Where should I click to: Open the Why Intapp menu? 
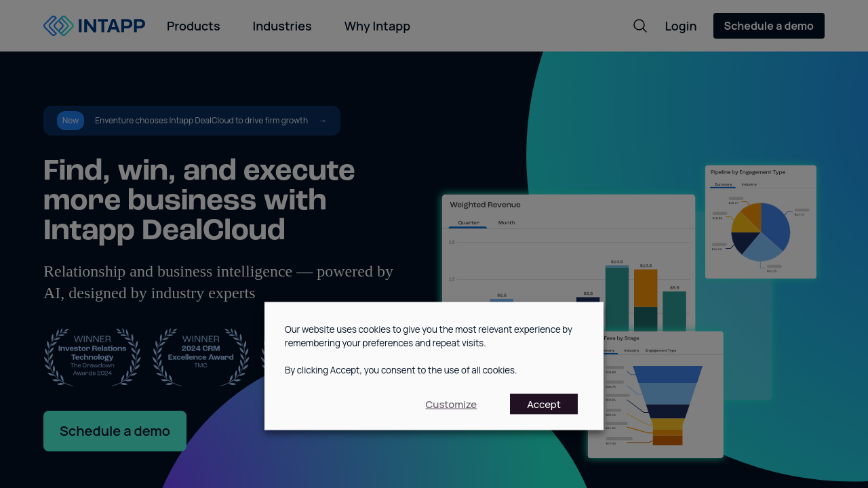377,26
